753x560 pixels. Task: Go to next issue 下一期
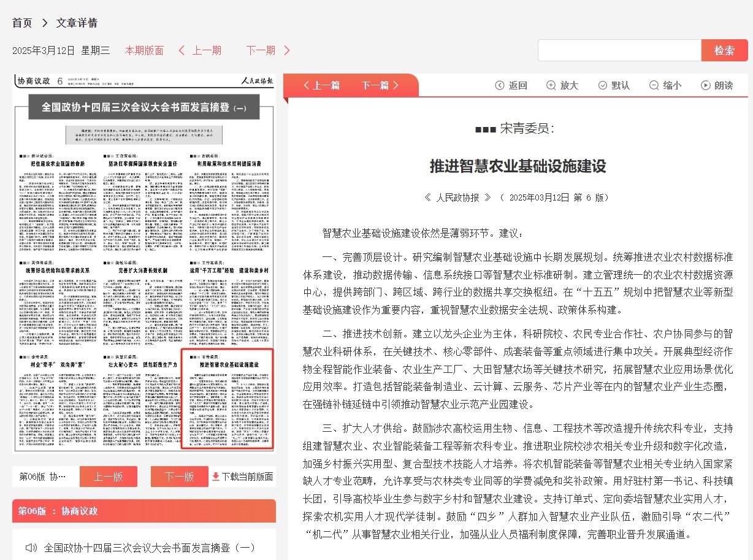pos(268,50)
